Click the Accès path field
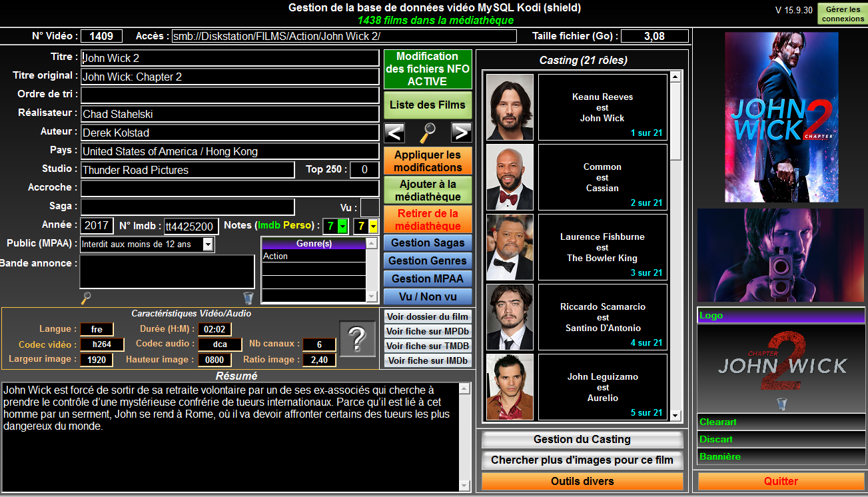 [x=344, y=36]
